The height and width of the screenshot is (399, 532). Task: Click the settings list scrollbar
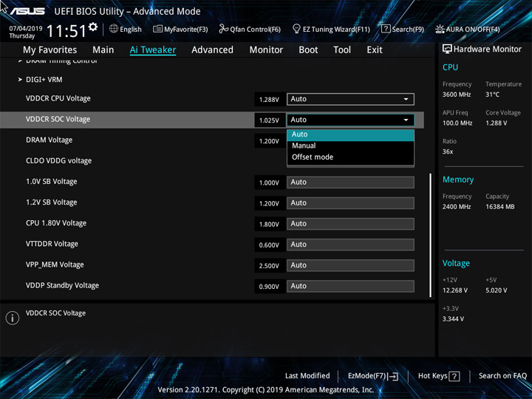coord(431,235)
